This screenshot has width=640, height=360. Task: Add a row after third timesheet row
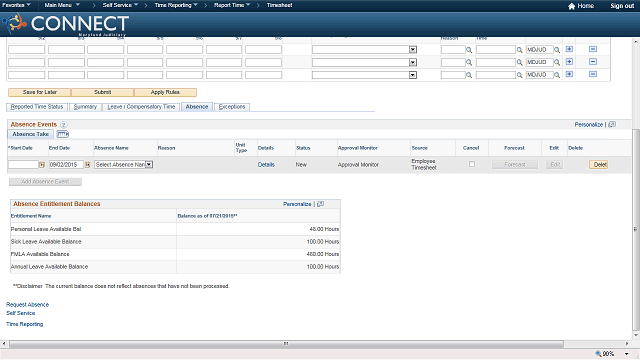coord(569,74)
